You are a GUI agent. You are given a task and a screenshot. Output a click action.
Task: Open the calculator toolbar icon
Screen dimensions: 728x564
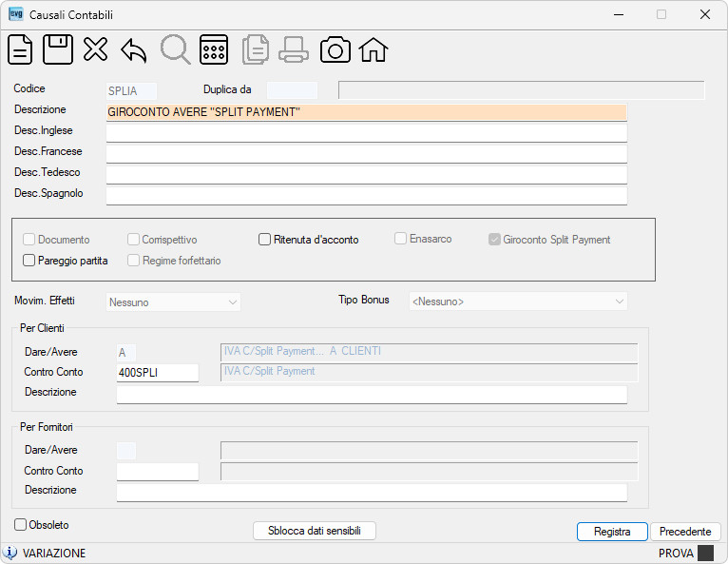(214, 49)
